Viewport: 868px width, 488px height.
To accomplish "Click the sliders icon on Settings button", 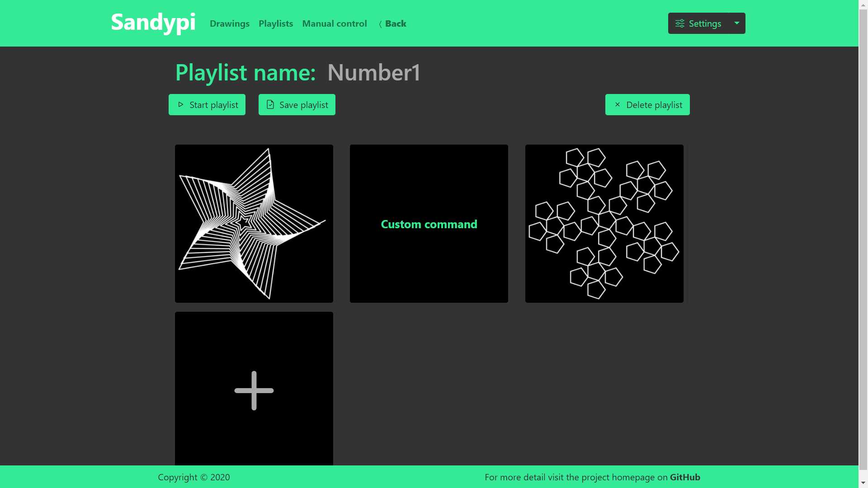I will click(679, 23).
